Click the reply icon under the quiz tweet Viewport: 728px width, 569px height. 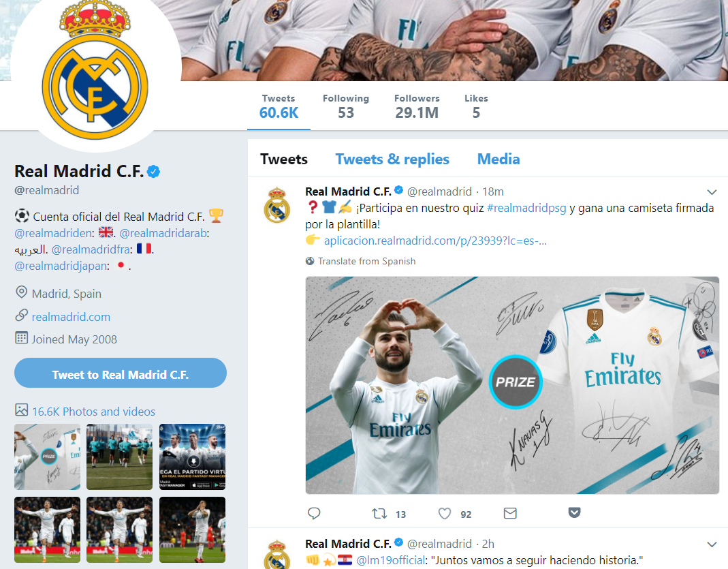tap(315, 513)
